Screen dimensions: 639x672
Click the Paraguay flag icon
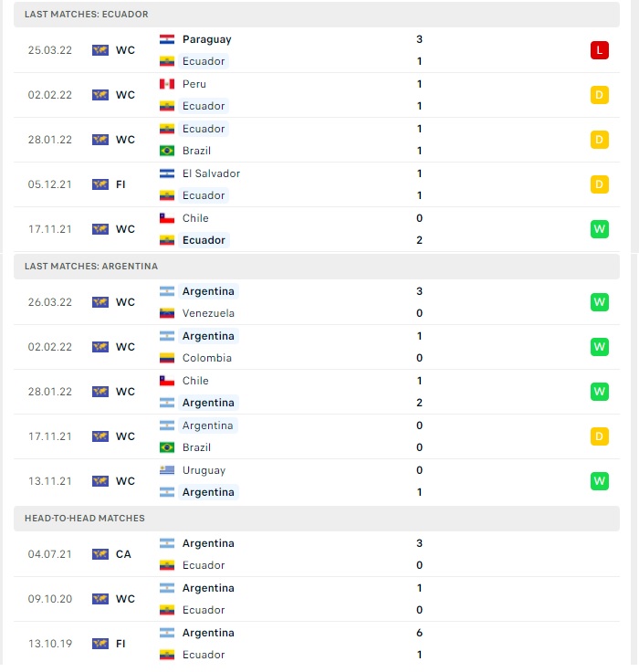(x=167, y=39)
